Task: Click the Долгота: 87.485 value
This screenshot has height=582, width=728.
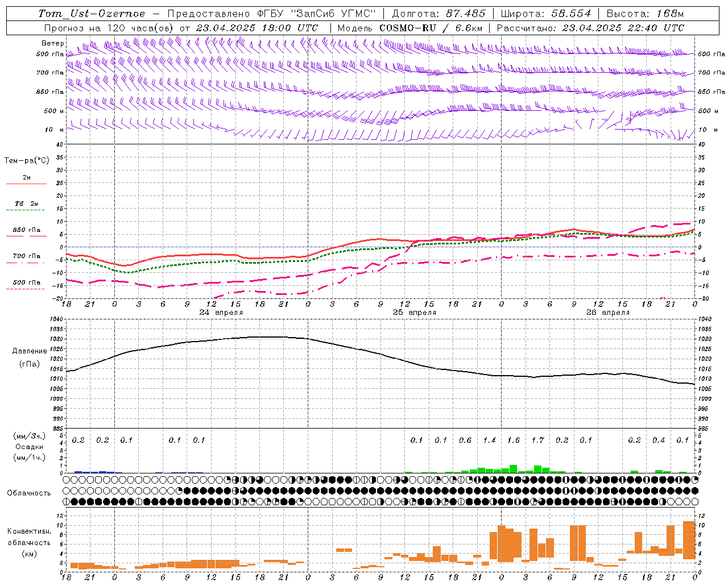Action: 439,14
